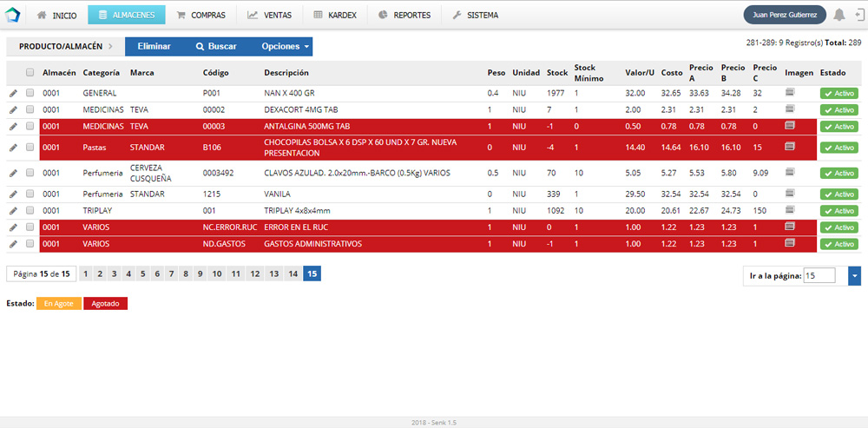Check the box for DEXACORT 4MG TAB row
868x428 pixels.
coord(30,110)
